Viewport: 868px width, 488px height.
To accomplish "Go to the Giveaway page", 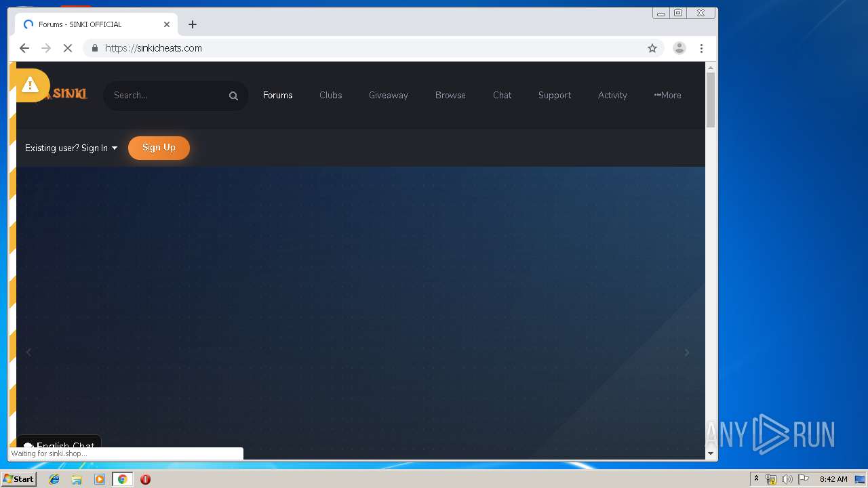I will (389, 96).
